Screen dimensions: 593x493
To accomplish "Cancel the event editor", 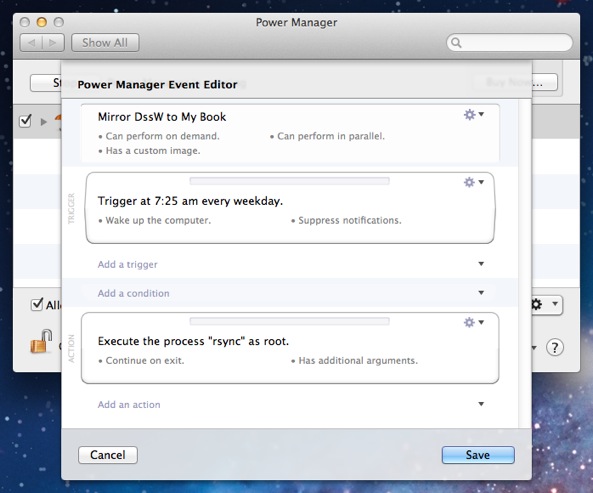I will (x=108, y=455).
